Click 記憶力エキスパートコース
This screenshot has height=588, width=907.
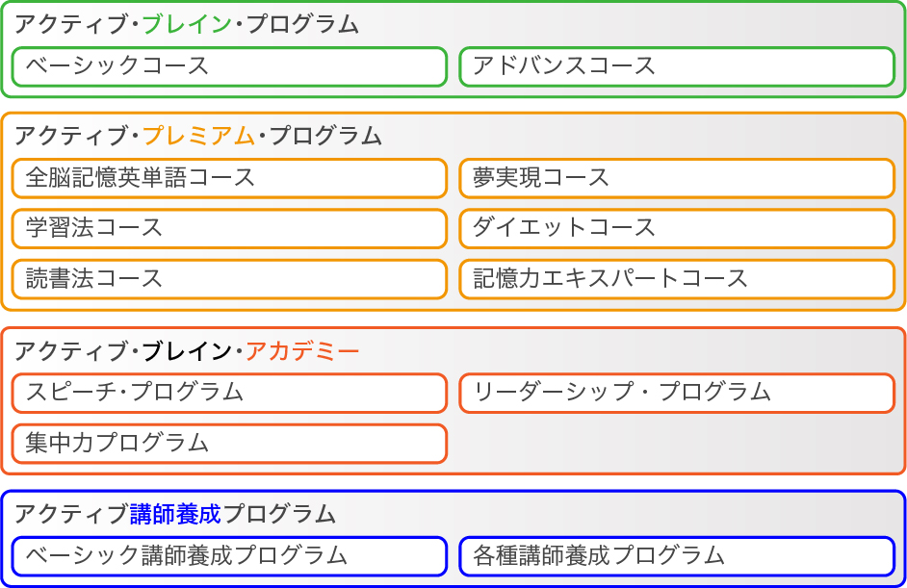click(677, 280)
